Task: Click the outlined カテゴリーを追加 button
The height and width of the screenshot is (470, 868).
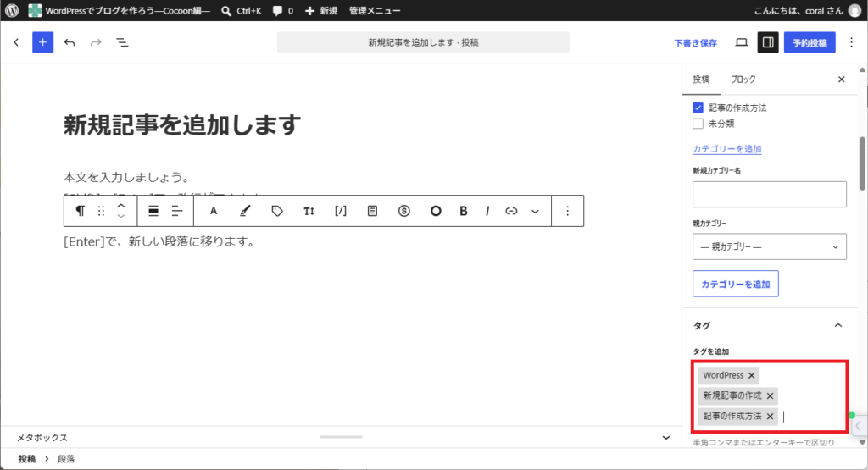Action: click(735, 284)
